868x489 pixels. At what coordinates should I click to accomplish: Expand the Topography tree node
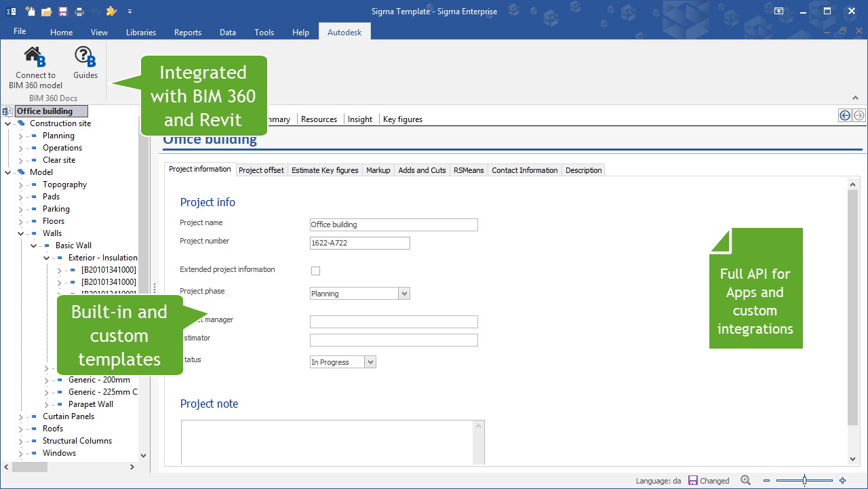click(x=20, y=184)
